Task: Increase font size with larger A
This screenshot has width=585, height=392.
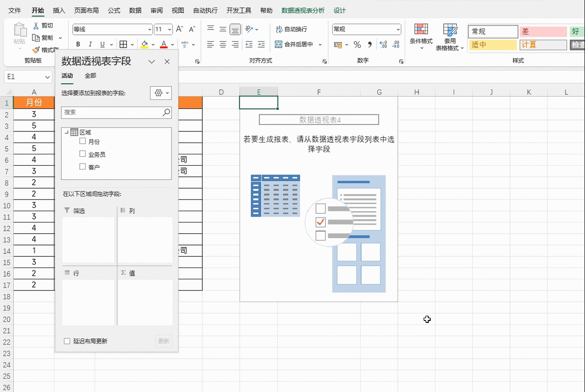Action: click(x=179, y=29)
